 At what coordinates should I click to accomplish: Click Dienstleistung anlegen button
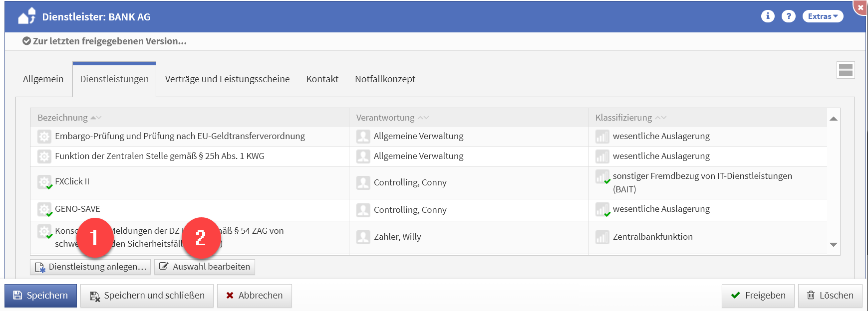point(90,267)
